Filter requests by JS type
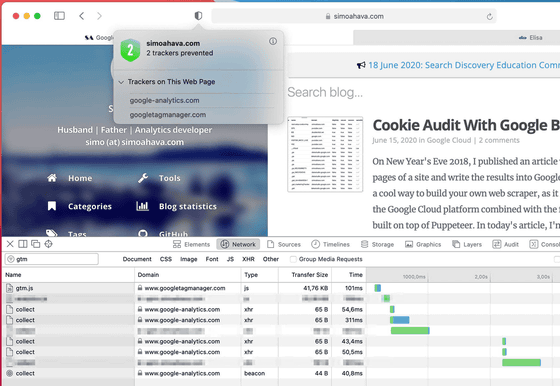Image resolution: width=560 pixels, height=386 pixels. [x=230, y=259]
